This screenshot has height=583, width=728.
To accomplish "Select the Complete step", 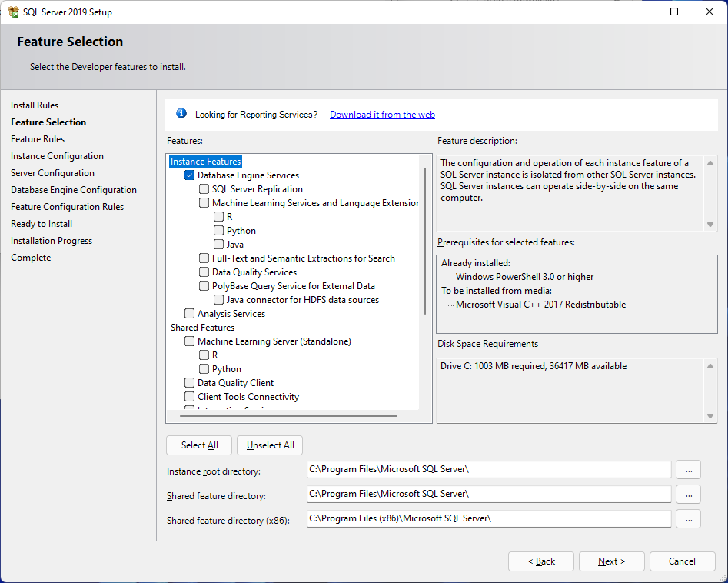I will point(31,258).
